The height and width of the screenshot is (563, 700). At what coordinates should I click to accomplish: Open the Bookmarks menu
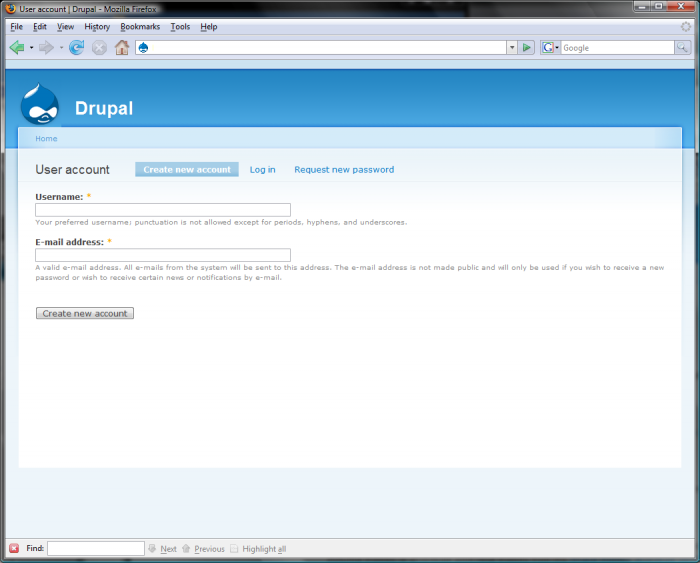[140, 27]
